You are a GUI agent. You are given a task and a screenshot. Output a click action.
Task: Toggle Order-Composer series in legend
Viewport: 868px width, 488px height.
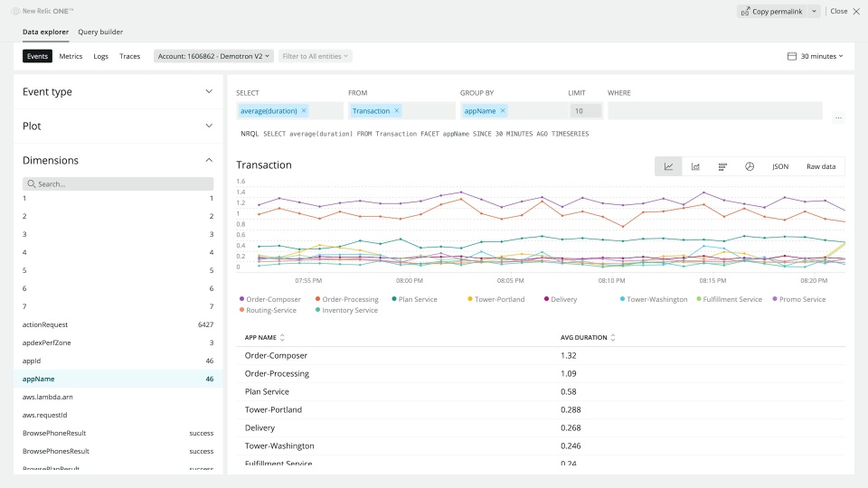(270, 299)
